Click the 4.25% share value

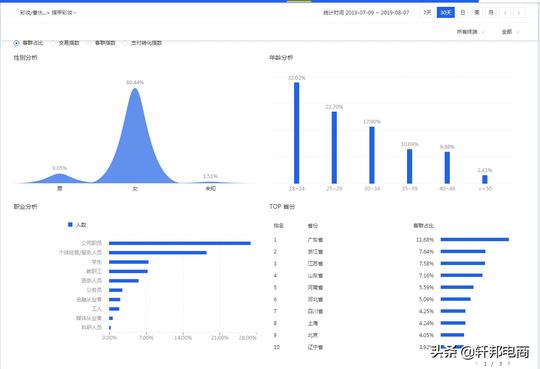click(x=426, y=311)
